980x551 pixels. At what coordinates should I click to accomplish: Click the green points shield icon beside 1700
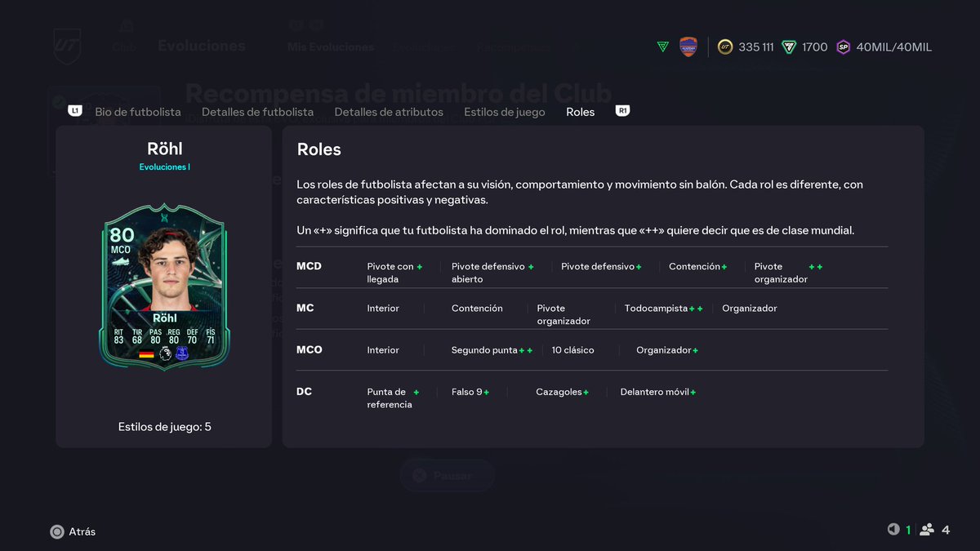789,47
